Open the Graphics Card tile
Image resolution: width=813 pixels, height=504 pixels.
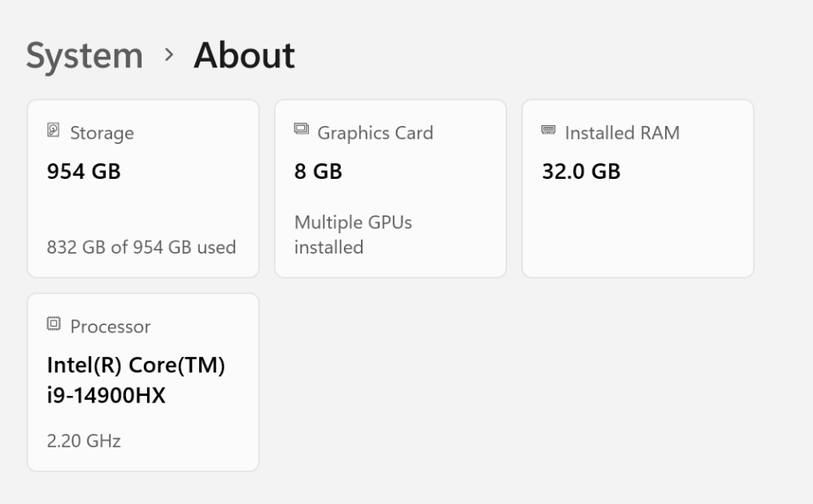390,189
